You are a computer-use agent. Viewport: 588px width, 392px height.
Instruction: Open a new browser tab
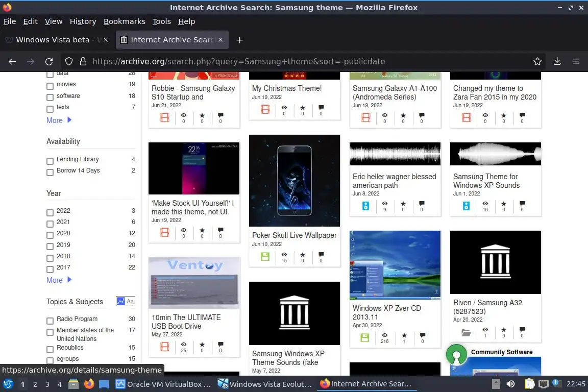coord(239,40)
